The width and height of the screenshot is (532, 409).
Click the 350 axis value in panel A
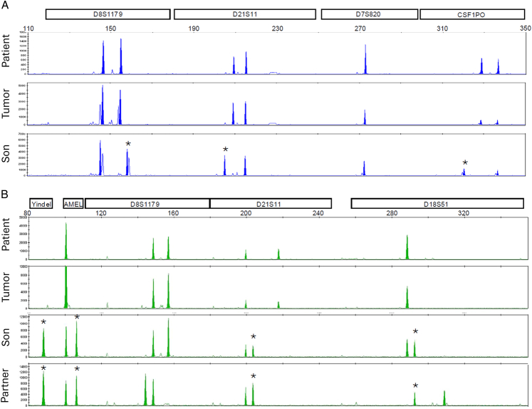(x=526, y=29)
